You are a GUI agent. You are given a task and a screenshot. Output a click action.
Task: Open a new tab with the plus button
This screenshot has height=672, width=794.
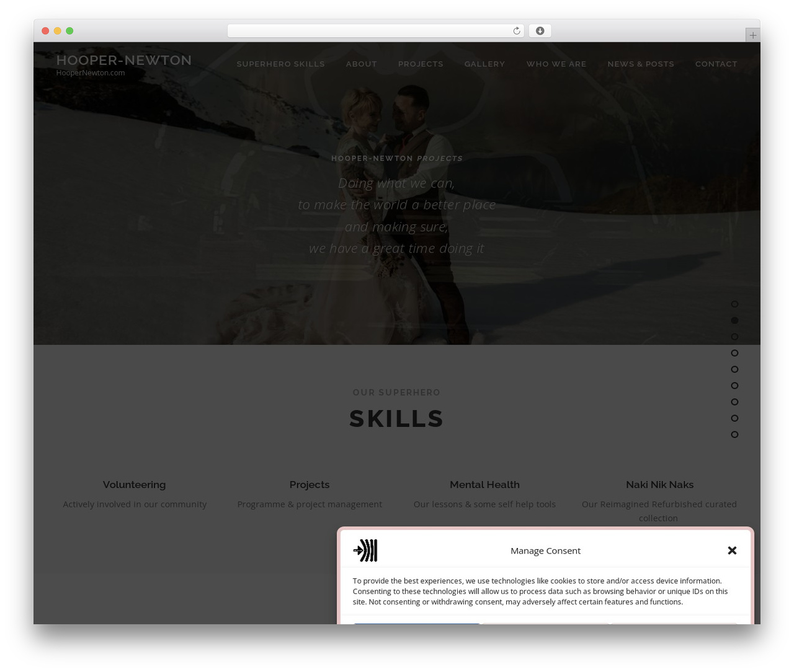752,35
